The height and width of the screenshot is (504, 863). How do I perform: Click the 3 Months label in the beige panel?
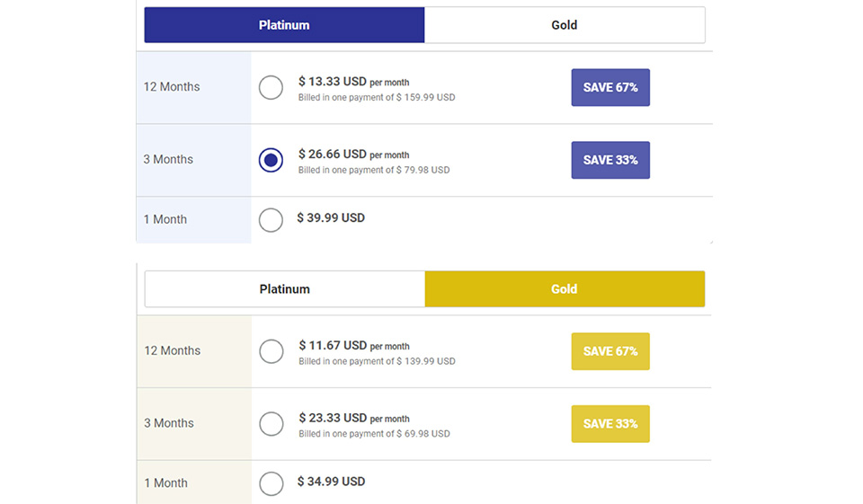click(x=169, y=423)
